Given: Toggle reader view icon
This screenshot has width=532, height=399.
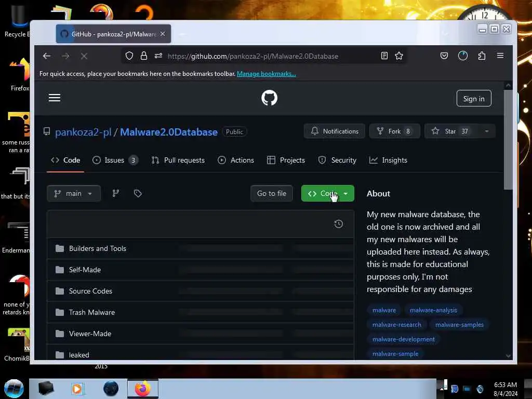Looking at the screenshot, I should click(384, 56).
